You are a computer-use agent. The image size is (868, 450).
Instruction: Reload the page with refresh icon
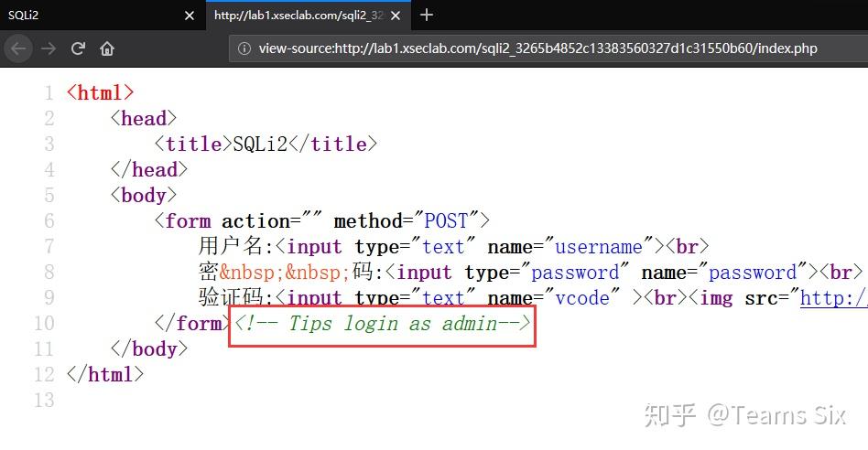(78, 48)
